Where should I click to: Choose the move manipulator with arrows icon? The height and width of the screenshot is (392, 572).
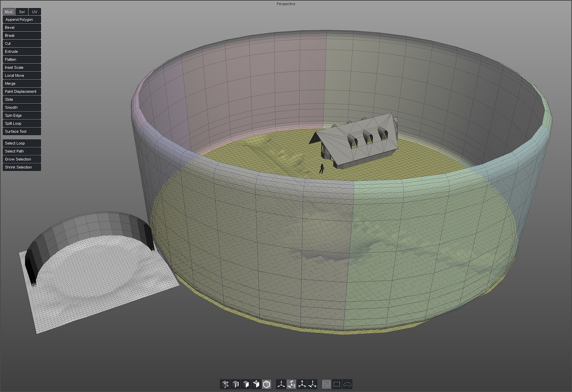click(281, 384)
